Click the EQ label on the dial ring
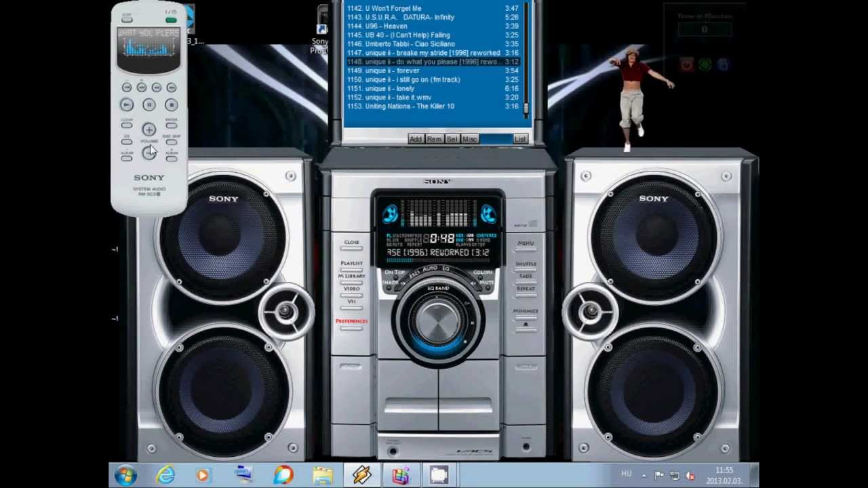Screen dimensions: 868x488 coord(446,270)
